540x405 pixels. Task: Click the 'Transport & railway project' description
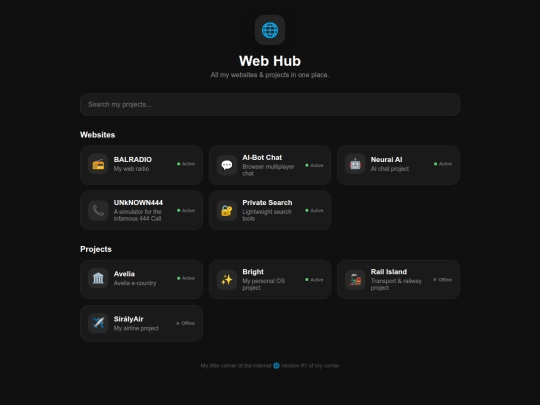[x=396, y=284]
